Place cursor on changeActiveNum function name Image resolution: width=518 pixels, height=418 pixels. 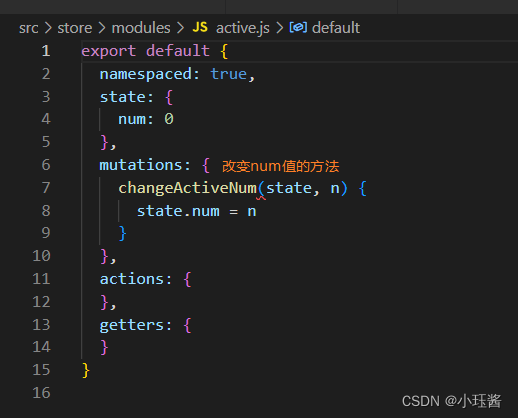(x=188, y=188)
